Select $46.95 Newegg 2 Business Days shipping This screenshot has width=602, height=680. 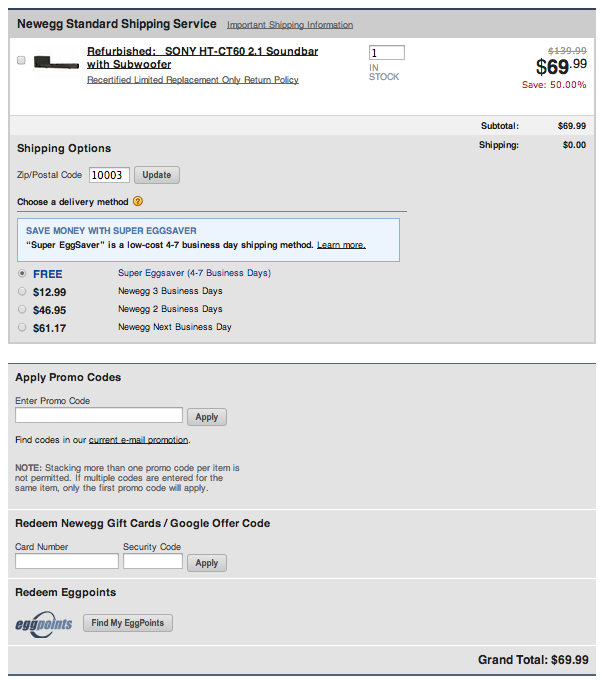coord(22,309)
